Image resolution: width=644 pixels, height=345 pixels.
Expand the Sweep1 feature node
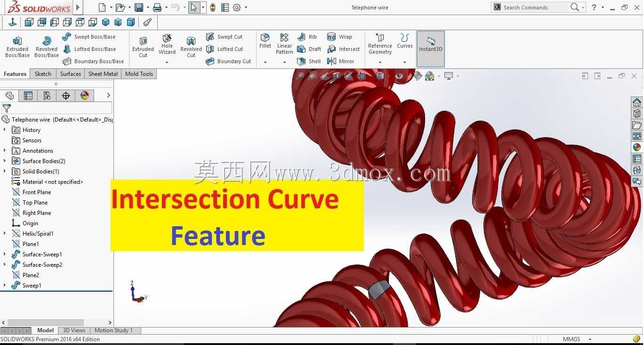point(5,285)
